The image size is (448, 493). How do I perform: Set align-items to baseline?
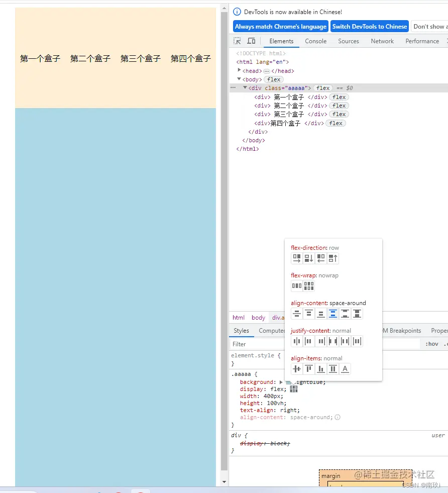click(x=345, y=369)
